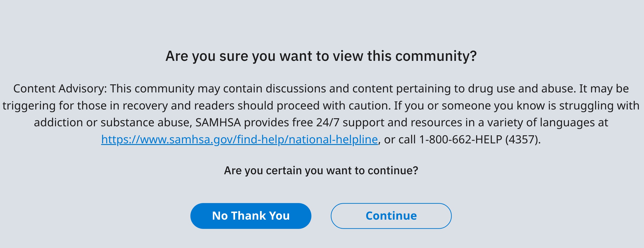The height and width of the screenshot is (248, 644).
Task: Click the 1-800-662-HELP phone number text
Action: (x=461, y=139)
